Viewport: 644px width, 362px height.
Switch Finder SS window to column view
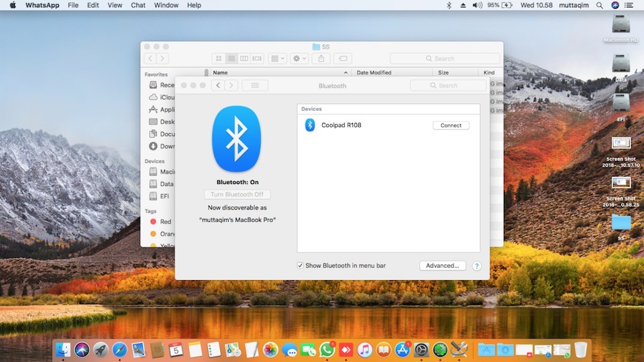pyautogui.click(x=244, y=58)
